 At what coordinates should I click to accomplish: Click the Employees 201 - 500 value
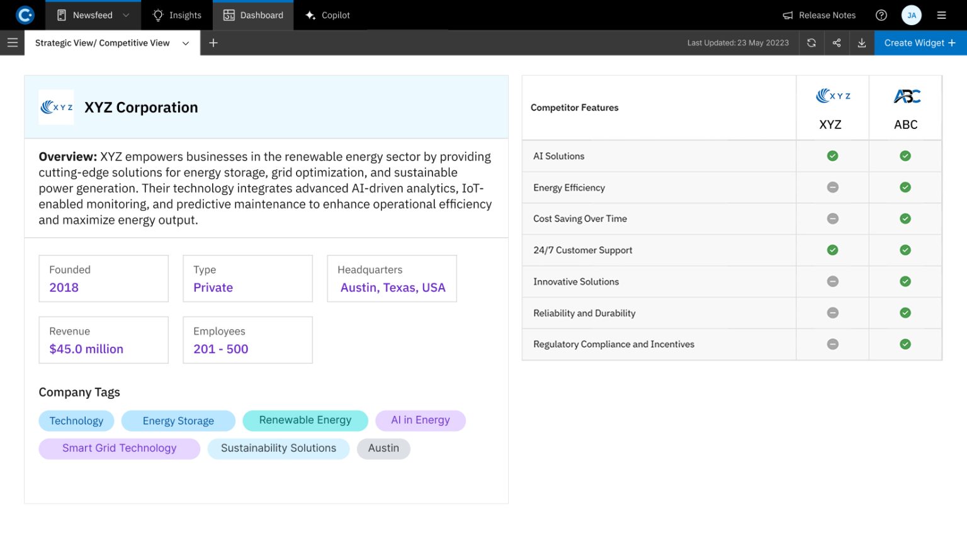pyautogui.click(x=221, y=349)
